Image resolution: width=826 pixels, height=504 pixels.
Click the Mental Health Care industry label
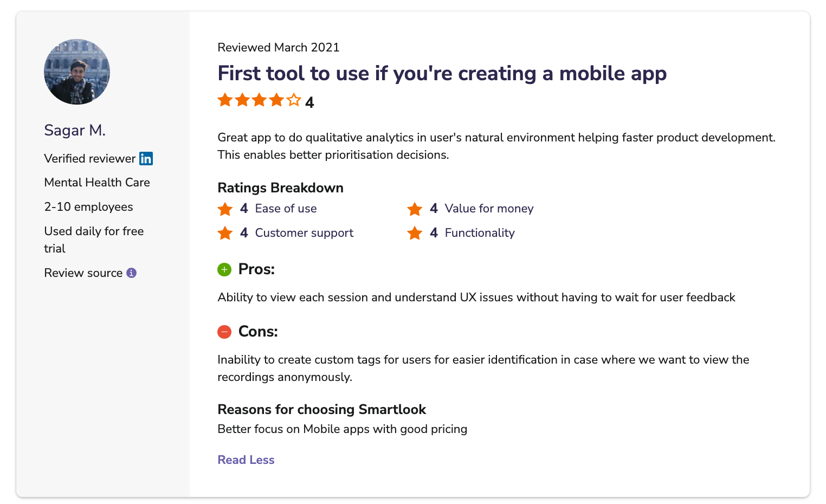tap(97, 182)
